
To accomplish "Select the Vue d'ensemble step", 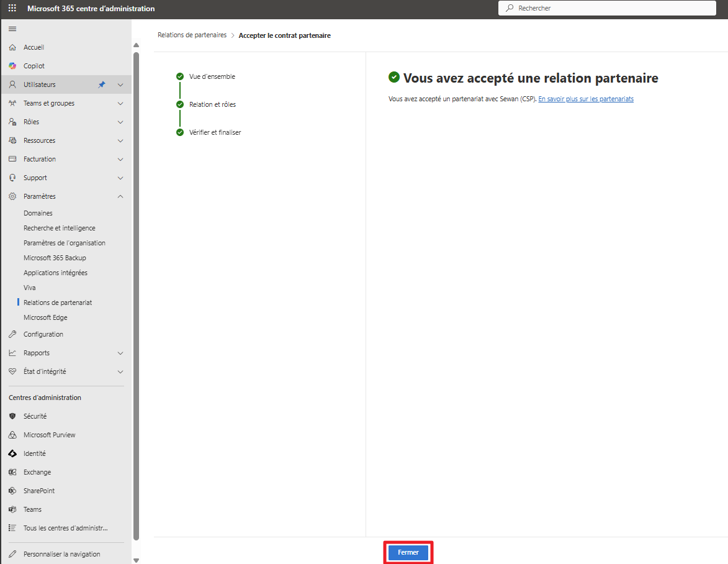I will tap(212, 76).
